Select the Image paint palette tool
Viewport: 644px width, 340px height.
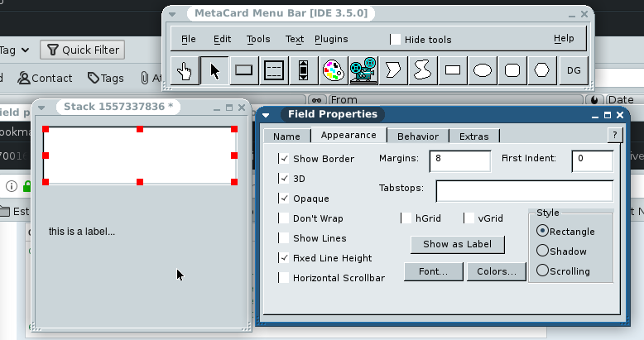coord(334,70)
